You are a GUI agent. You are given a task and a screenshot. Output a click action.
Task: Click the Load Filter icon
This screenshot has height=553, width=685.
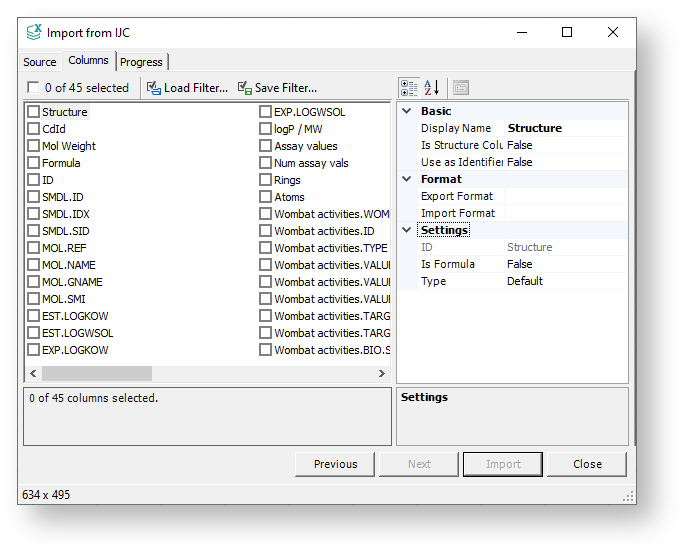[x=154, y=88]
